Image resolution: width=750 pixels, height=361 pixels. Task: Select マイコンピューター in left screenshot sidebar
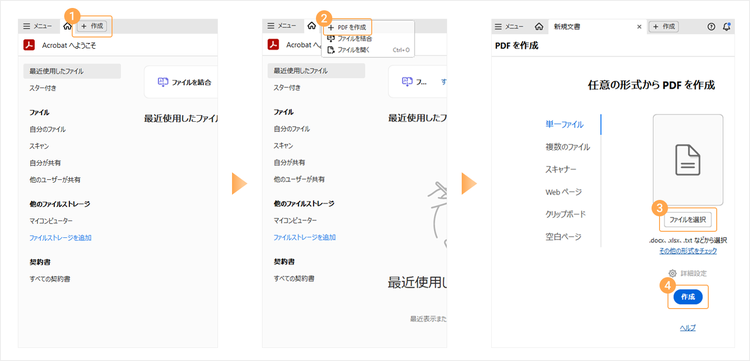click(51, 220)
